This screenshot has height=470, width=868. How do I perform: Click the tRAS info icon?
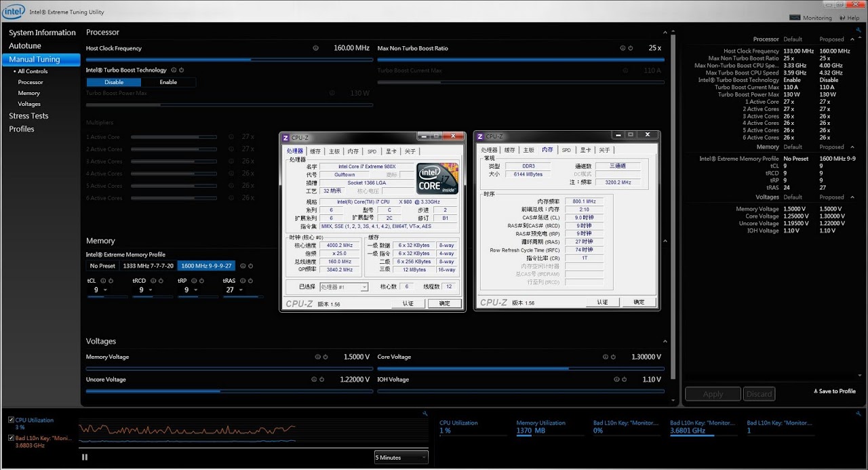[x=243, y=280]
